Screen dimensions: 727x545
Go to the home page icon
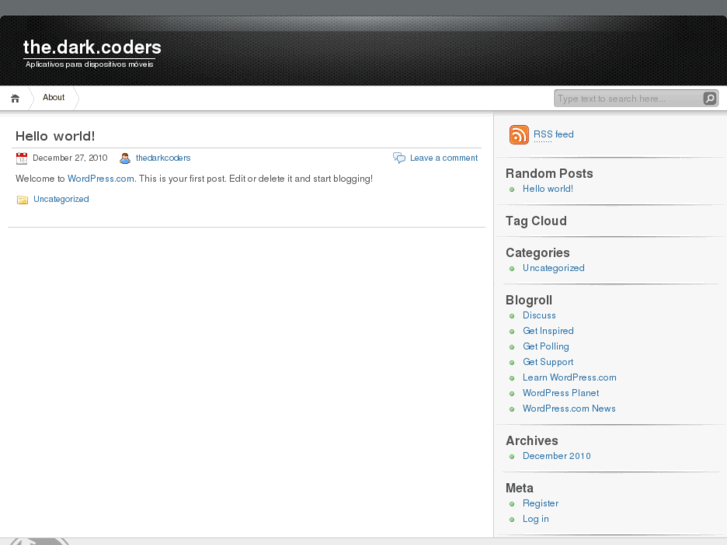pos(15,98)
